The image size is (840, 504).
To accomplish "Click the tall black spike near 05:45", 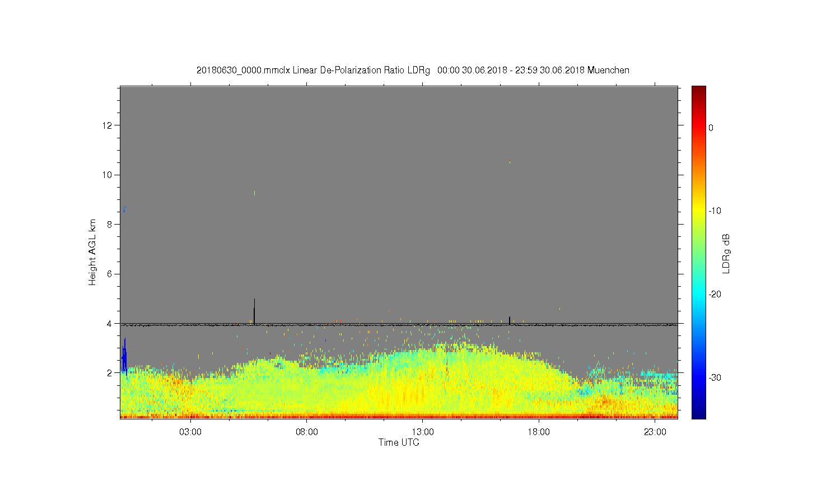I will pos(254,311).
